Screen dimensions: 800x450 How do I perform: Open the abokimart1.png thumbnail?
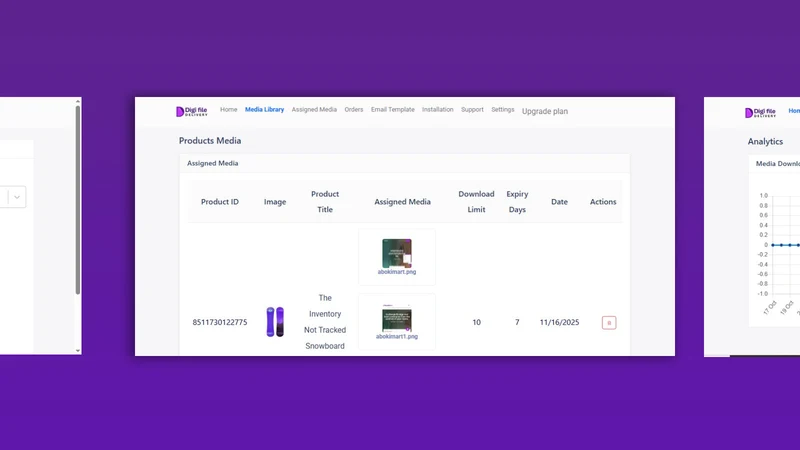(397, 318)
